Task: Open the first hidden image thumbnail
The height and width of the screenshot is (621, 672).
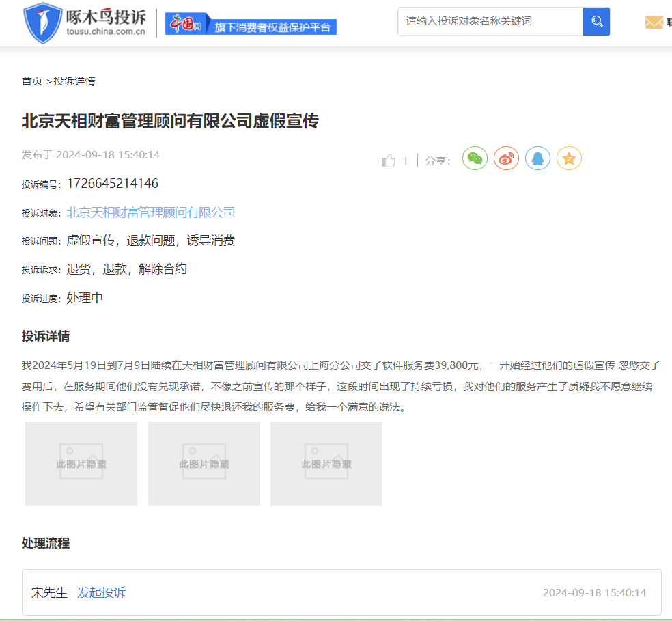Action: coord(81,463)
